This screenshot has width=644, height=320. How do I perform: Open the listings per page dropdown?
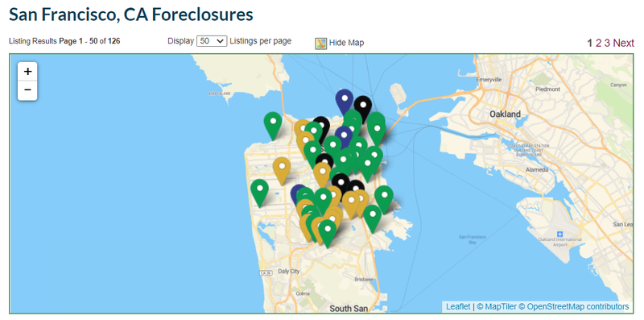[x=212, y=41]
